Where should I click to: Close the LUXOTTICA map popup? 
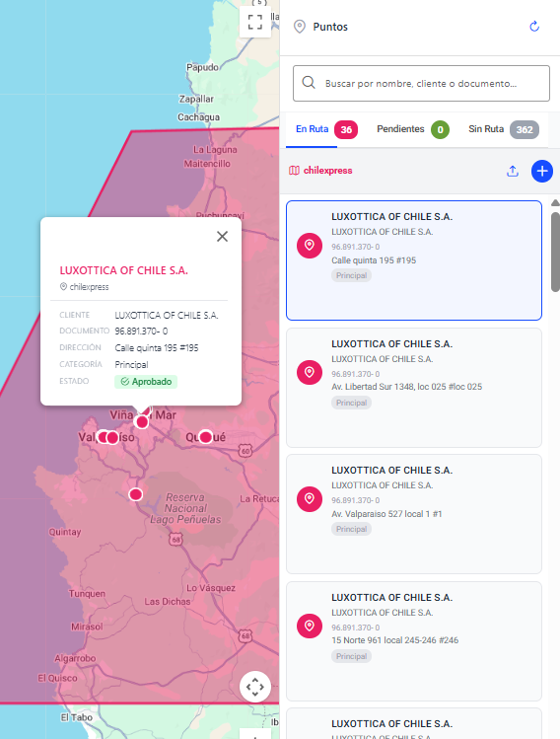[222, 236]
